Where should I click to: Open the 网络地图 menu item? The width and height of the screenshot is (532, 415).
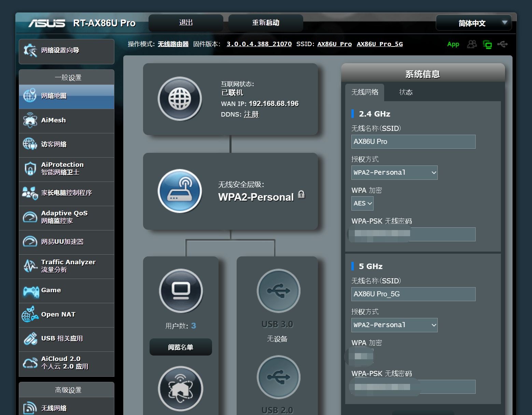click(67, 97)
